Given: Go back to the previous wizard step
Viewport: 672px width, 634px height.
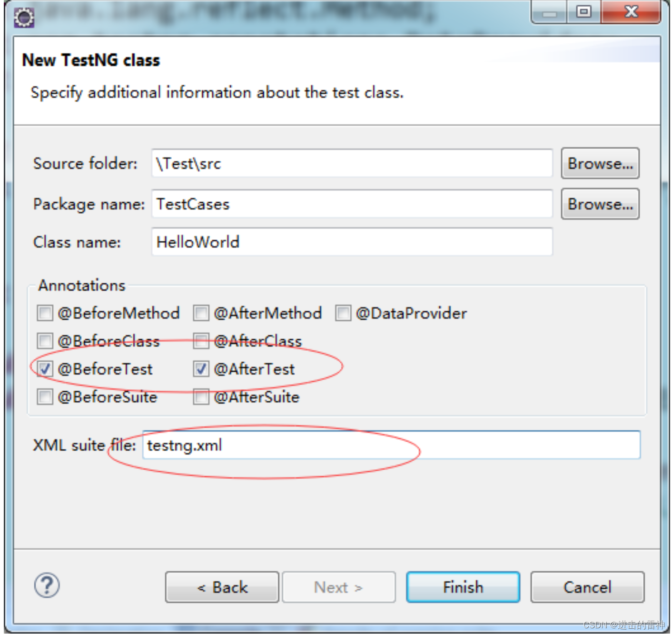Looking at the screenshot, I should [222, 587].
